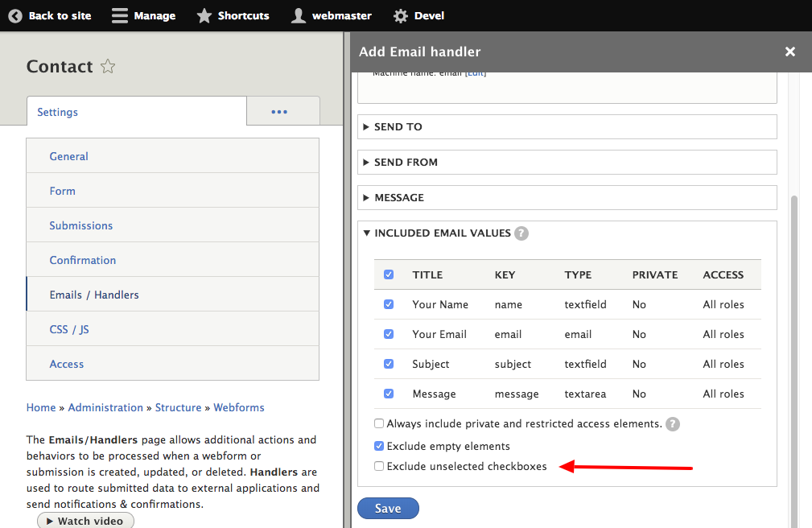This screenshot has height=528, width=812.
Task: Uncheck the Your Name row checkbox
Action: coord(389,305)
